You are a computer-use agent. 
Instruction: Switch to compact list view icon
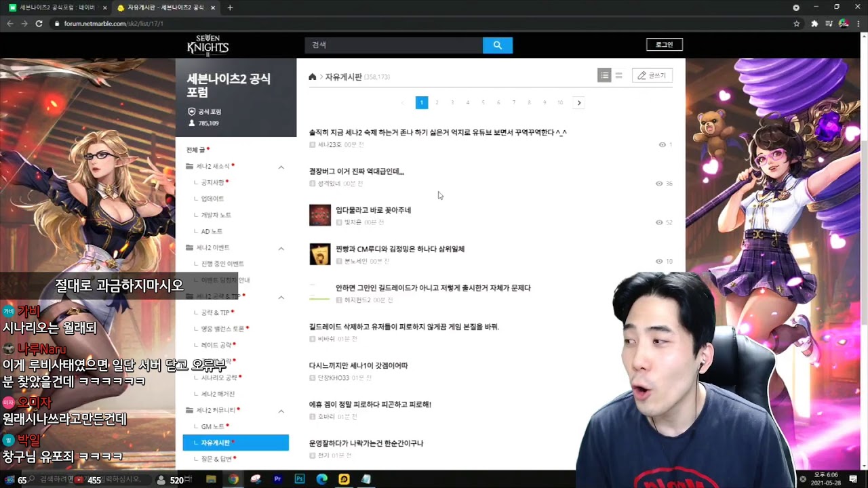coord(618,76)
